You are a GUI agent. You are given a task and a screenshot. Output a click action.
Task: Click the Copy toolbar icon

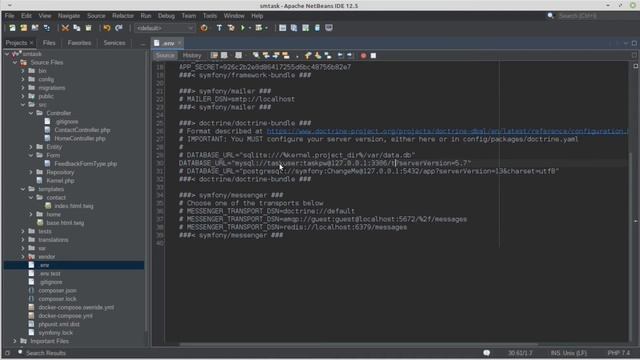coord(77,28)
